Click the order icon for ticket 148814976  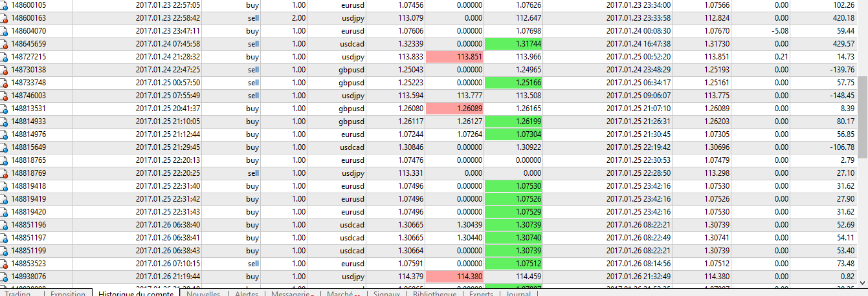(5, 134)
